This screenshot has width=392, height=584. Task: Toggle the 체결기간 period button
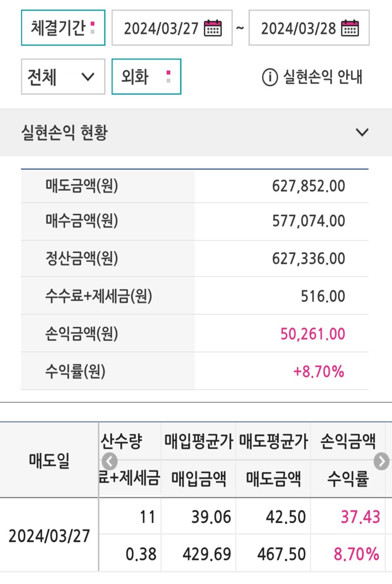(x=63, y=28)
